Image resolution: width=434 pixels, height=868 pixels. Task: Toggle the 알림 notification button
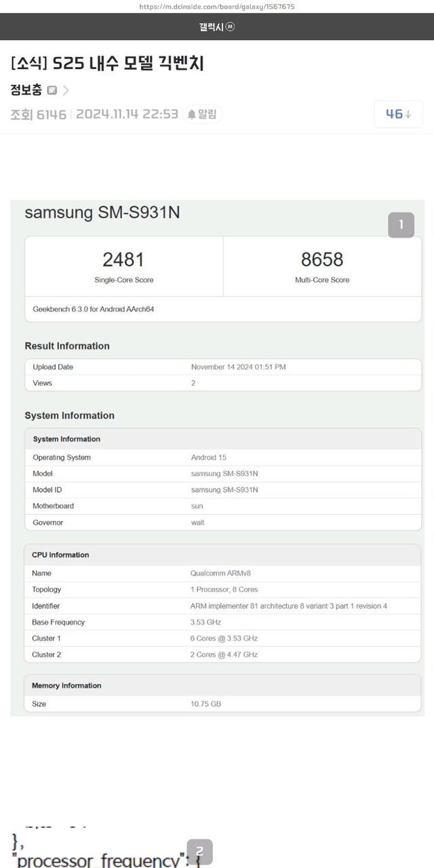click(203, 115)
